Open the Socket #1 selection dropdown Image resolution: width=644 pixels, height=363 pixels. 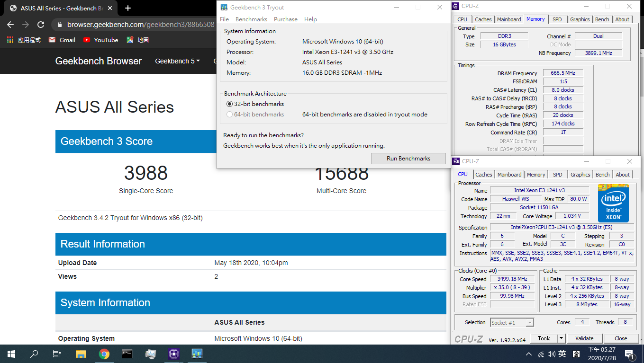pos(512,322)
